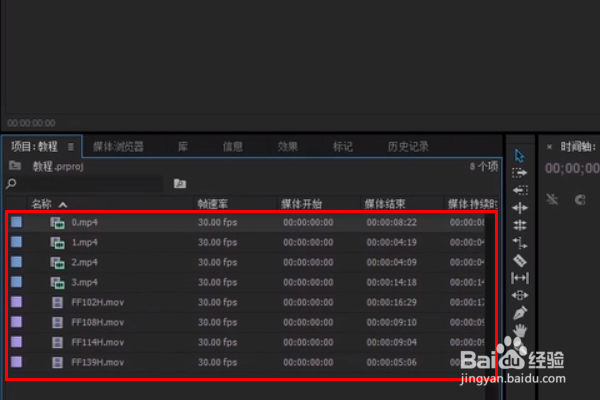This screenshot has height=400, width=600.
Task: Click the 帧速率 column header
Action: (x=213, y=204)
